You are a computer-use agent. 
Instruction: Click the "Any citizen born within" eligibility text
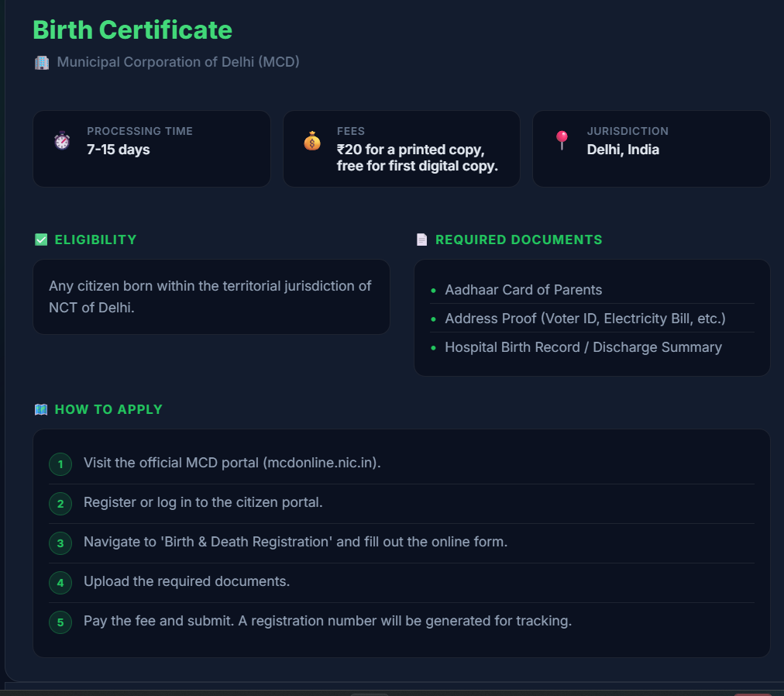[210, 297]
